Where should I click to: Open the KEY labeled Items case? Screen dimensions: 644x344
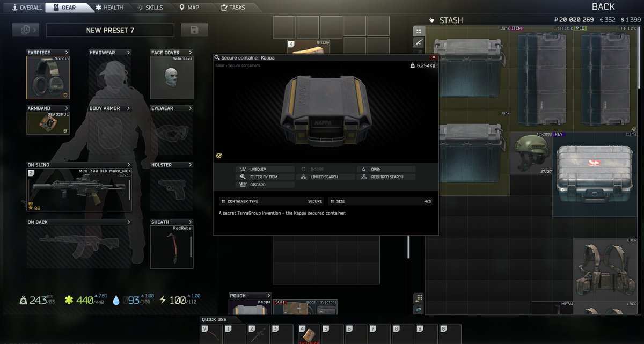[595, 174]
